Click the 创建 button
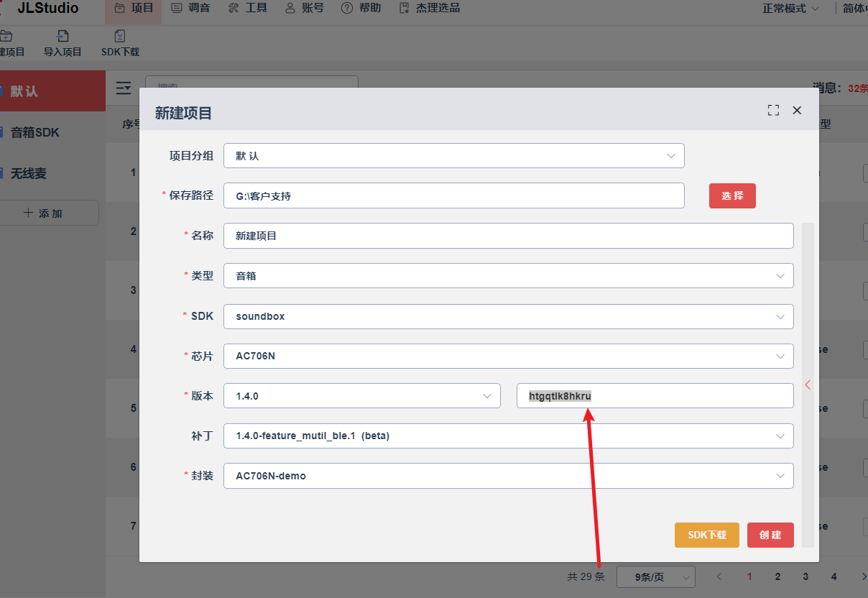 click(770, 535)
